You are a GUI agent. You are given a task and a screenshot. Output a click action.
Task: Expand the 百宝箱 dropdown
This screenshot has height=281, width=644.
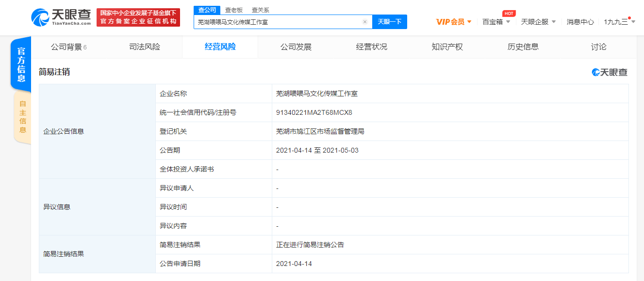(496, 22)
